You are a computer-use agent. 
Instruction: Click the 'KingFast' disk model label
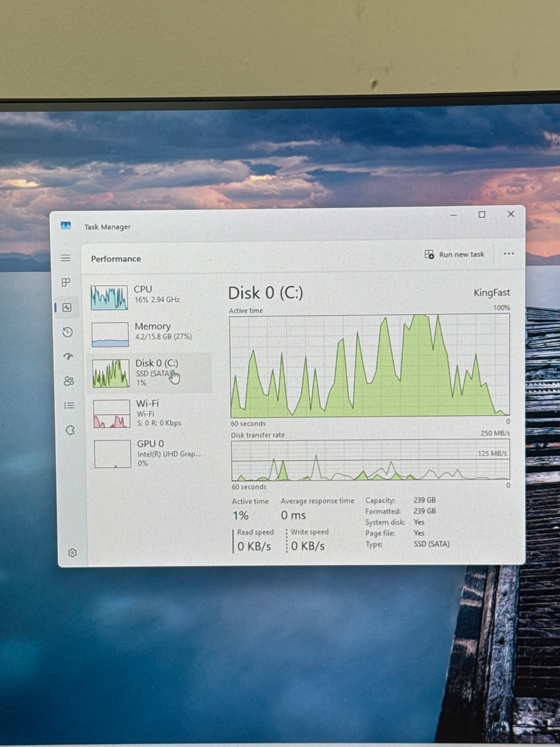click(x=492, y=293)
